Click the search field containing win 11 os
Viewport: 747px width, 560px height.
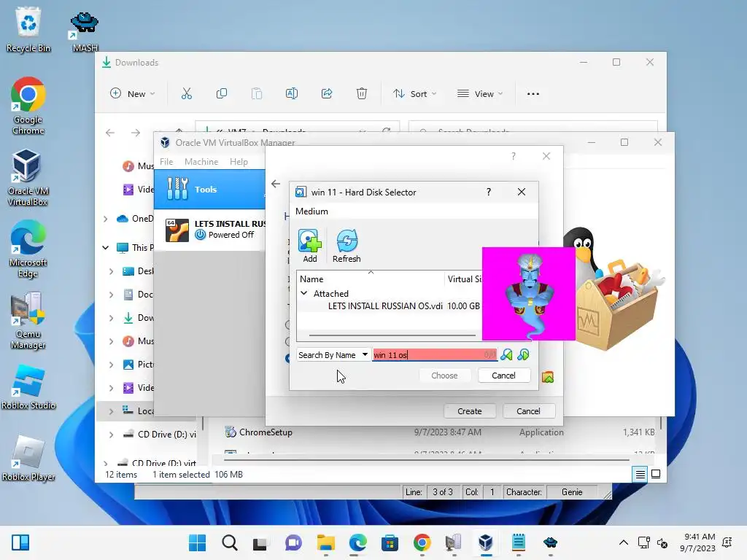(435, 355)
